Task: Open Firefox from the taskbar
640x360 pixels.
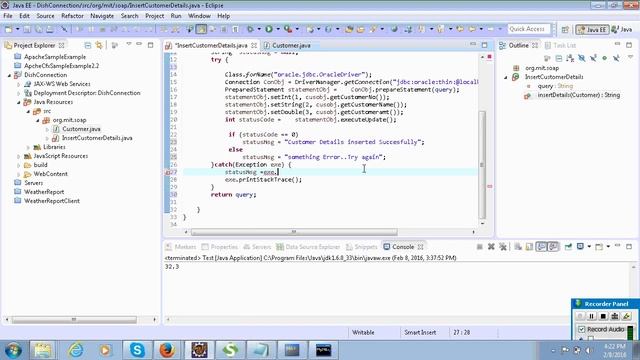Action: [x=167, y=350]
